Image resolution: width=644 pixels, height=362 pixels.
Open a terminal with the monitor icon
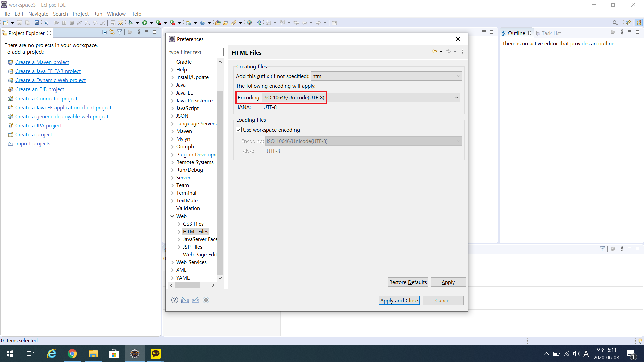37,23
